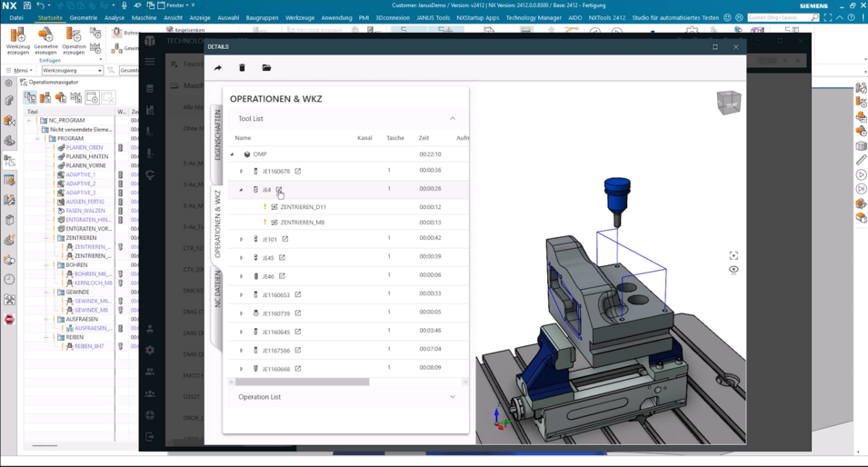Select the ZENTRIEREN_D11 operation row

[x=348, y=207]
